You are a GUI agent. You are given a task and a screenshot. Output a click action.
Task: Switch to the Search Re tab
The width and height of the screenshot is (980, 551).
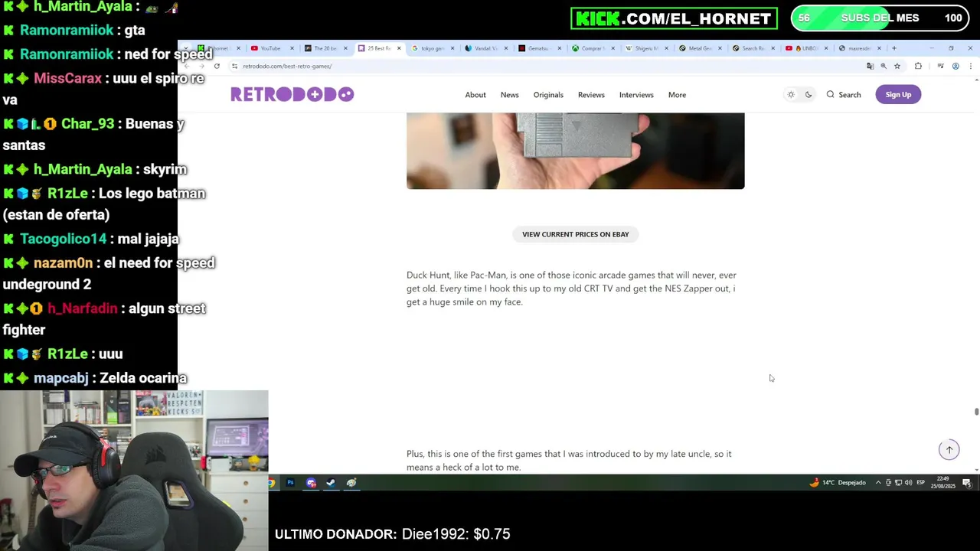click(x=753, y=48)
